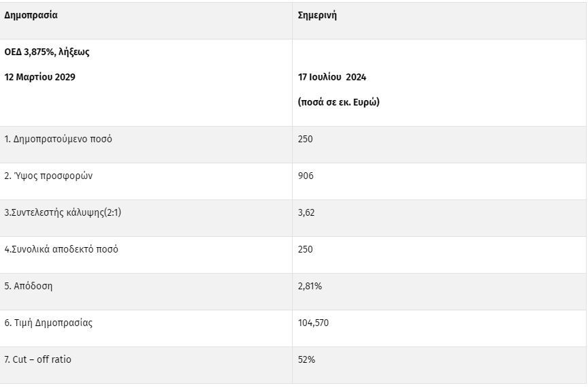Click the 250 accepted amount value
Image resolution: width=588 pixels, height=388 pixels.
[306, 250]
